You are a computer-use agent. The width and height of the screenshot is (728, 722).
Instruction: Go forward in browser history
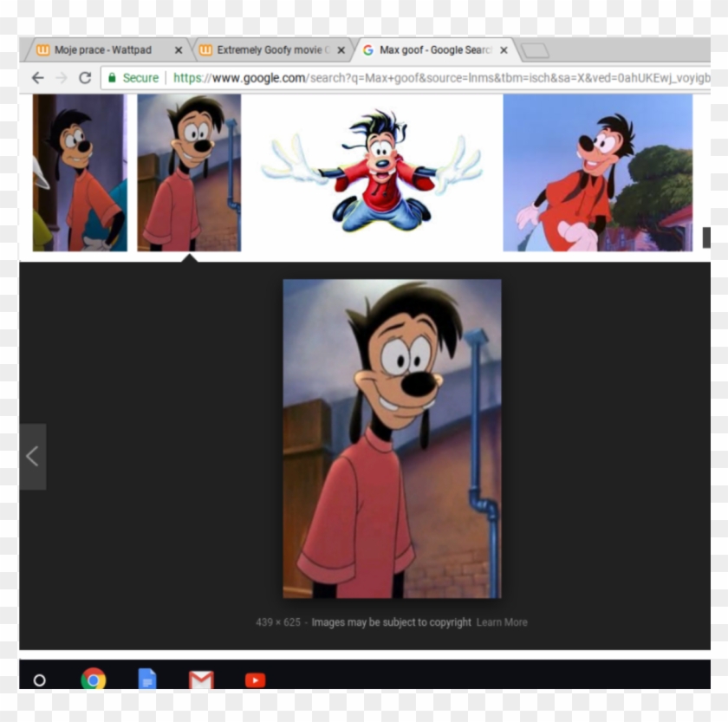click(x=62, y=77)
